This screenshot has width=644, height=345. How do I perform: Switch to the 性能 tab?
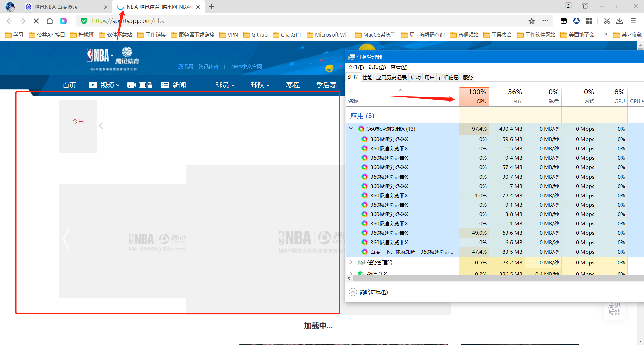click(367, 77)
